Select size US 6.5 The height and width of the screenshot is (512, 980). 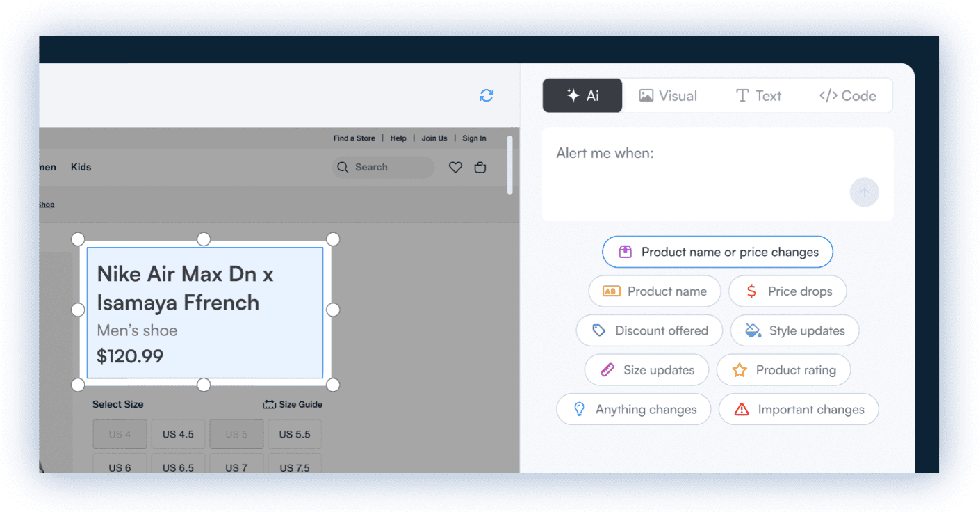coord(178,464)
